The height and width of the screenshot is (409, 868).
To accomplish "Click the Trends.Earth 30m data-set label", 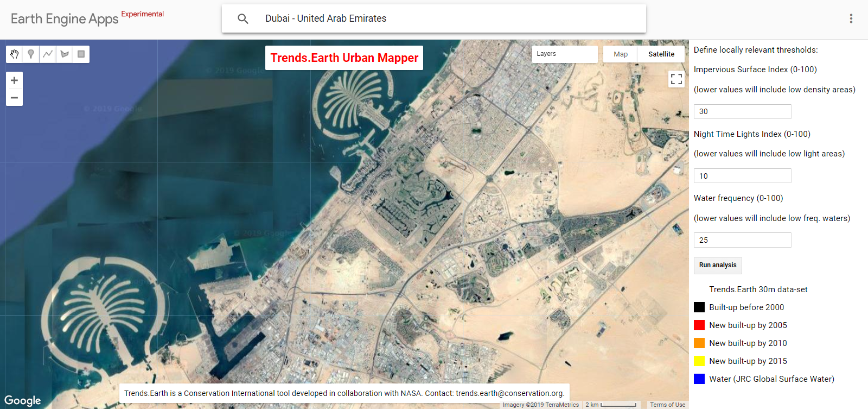I will pos(758,290).
